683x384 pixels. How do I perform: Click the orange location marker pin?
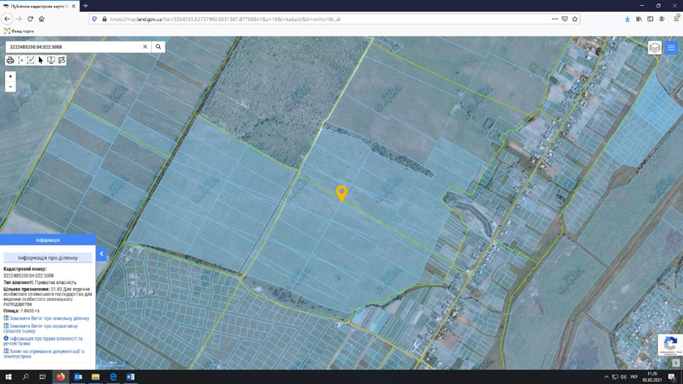[342, 193]
